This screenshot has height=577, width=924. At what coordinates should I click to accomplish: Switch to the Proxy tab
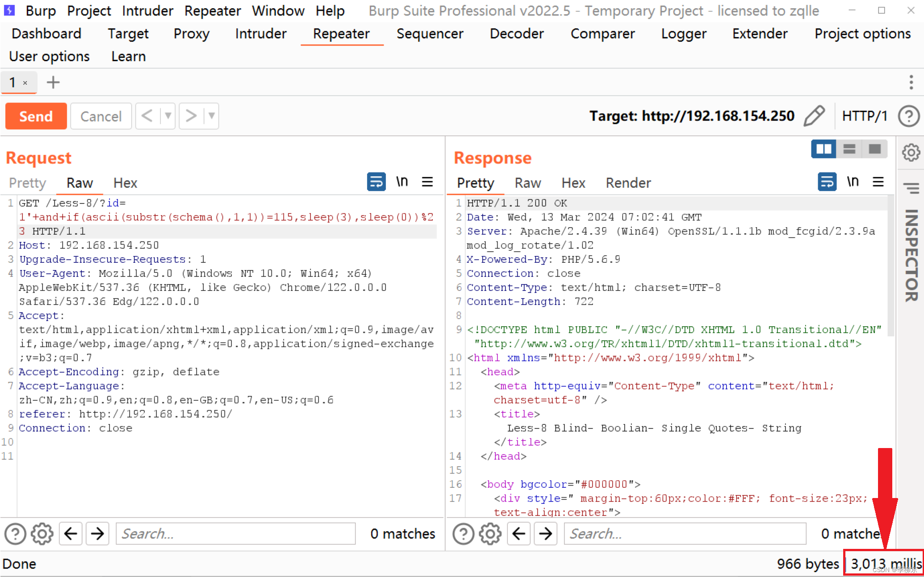click(x=192, y=34)
